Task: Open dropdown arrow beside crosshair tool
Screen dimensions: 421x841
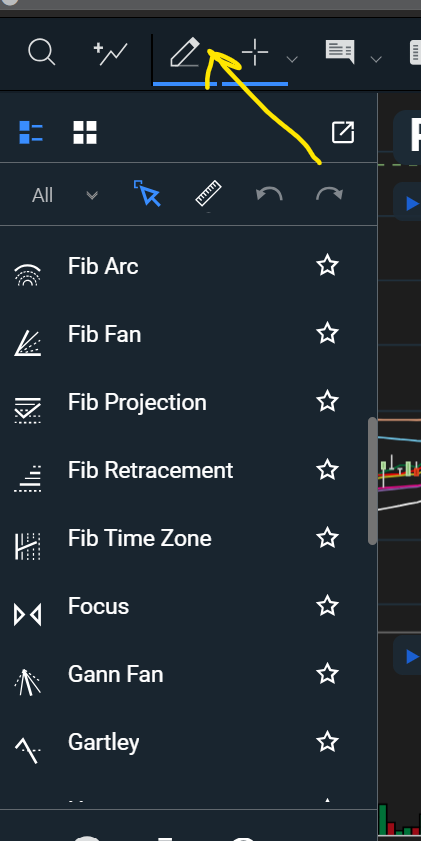Action: 292,59
